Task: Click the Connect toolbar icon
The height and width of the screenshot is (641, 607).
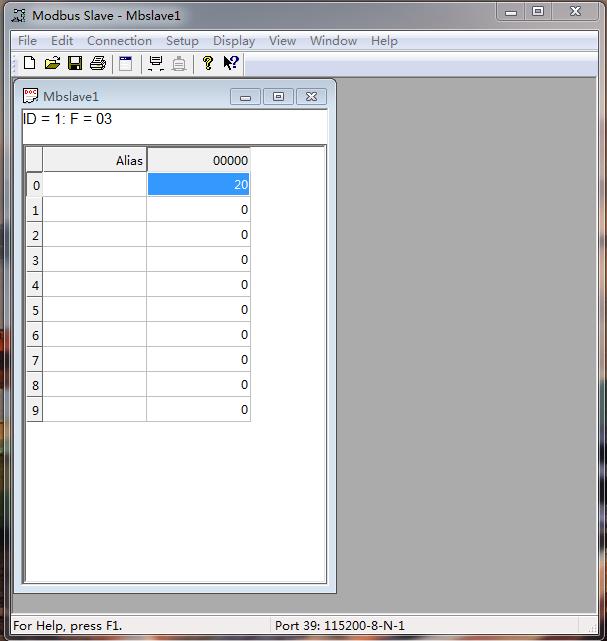Action: [x=156, y=63]
